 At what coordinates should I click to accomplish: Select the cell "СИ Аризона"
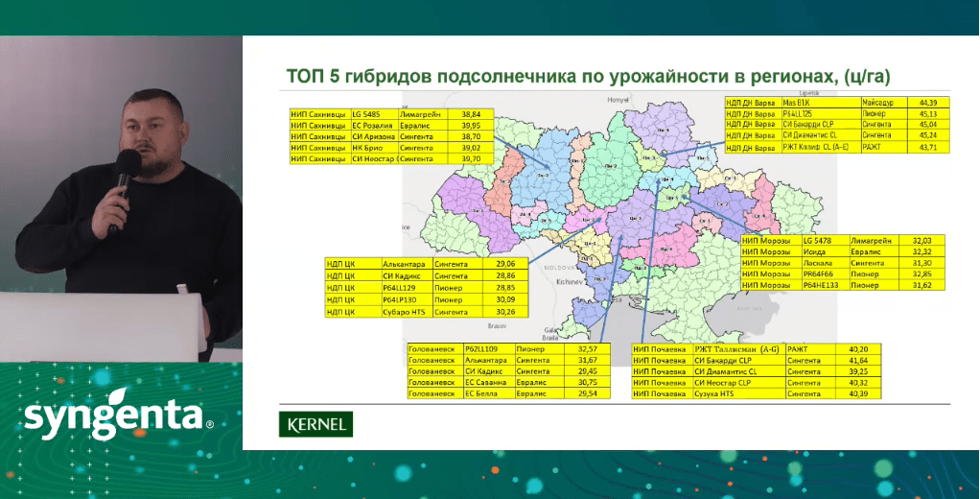(x=374, y=137)
